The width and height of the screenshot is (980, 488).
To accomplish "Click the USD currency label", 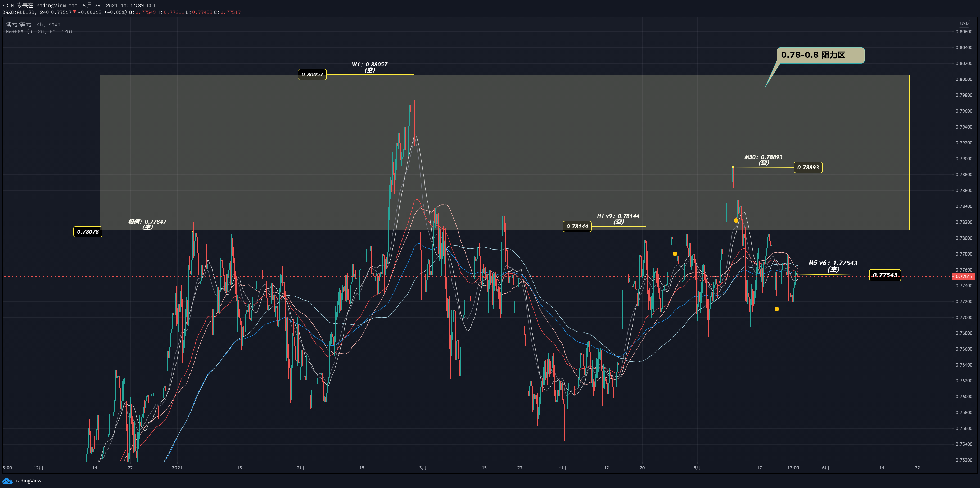I will [964, 24].
